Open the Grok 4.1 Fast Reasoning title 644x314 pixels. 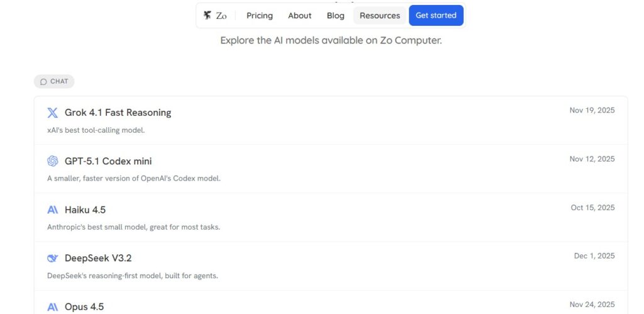pyautogui.click(x=118, y=113)
